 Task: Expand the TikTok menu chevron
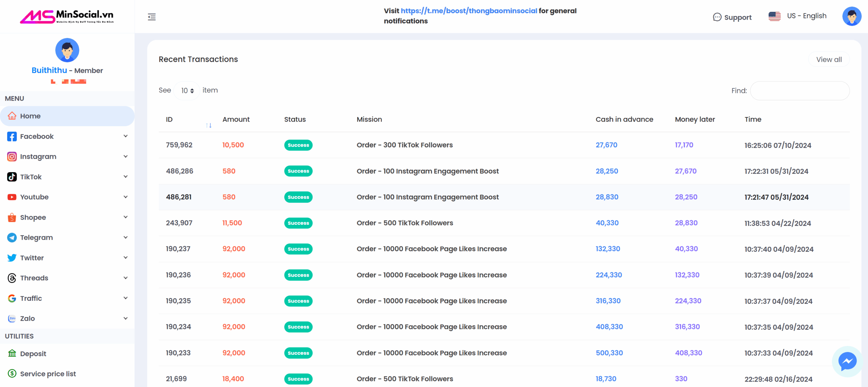pos(125,177)
